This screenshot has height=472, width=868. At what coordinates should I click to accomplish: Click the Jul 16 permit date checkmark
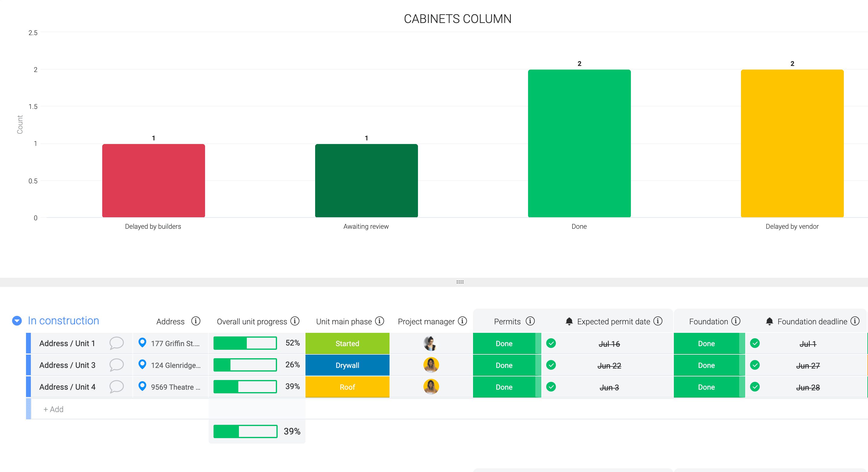[x=551, y=343]
